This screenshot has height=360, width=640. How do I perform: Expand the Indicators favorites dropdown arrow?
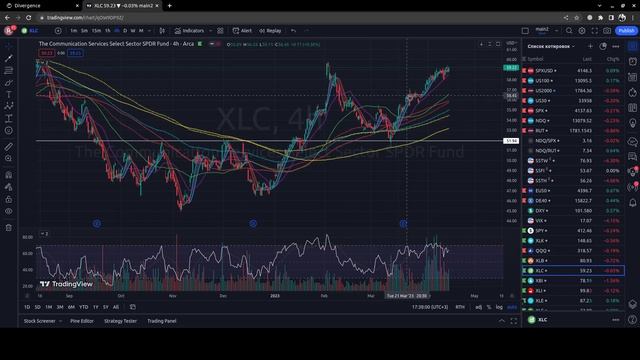(211, 31)
